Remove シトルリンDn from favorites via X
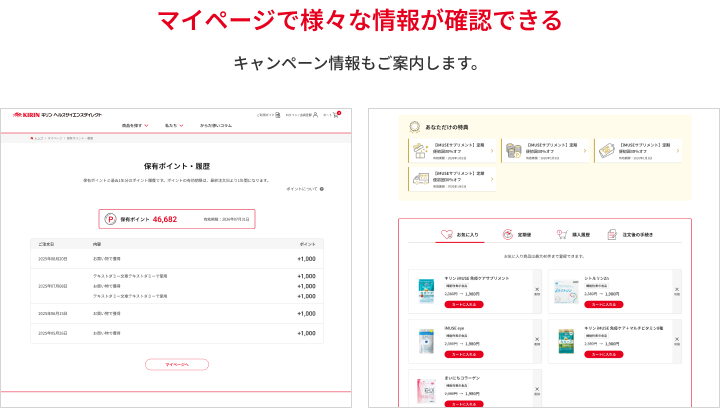Viewport: 720px width, 408px height. pyautogui.click(x=677, y=291)
